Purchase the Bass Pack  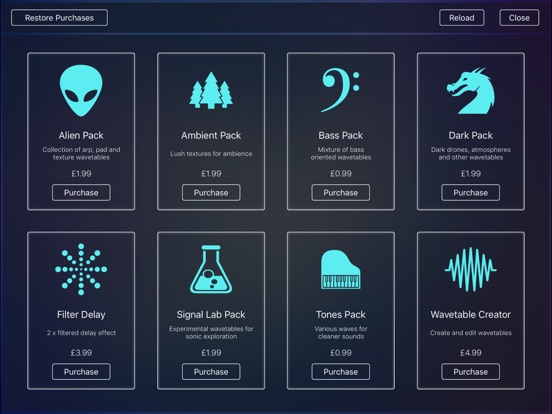[340, 193]
